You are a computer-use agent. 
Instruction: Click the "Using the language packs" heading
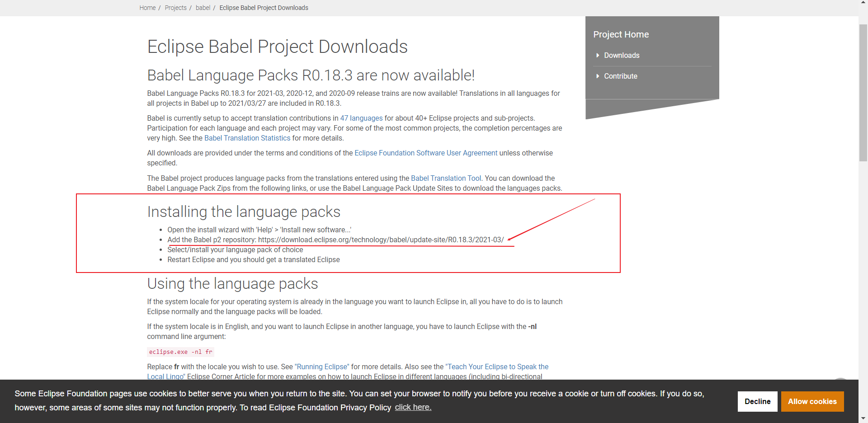click(x=232, y=283)
